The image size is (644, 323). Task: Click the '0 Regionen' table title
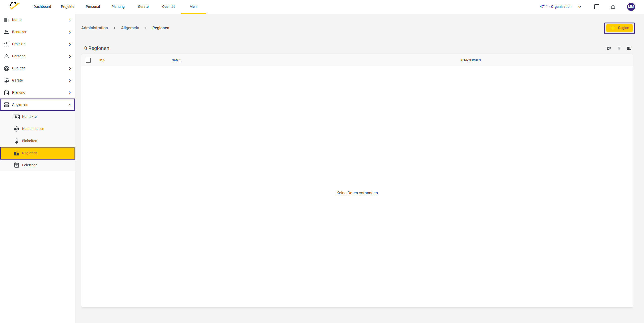coord(97,48)
